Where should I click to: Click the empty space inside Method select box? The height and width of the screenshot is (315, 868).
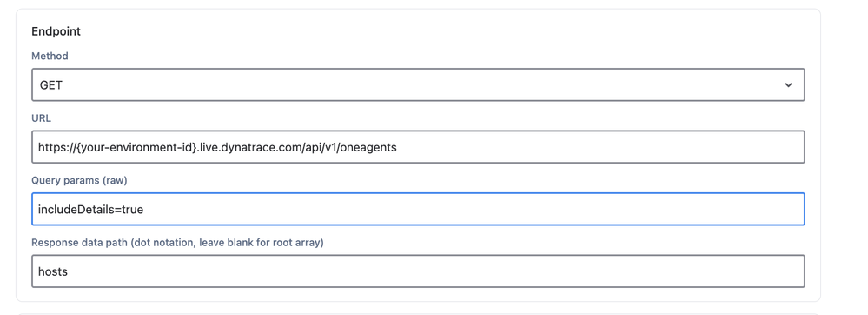(x=421, y=85)
